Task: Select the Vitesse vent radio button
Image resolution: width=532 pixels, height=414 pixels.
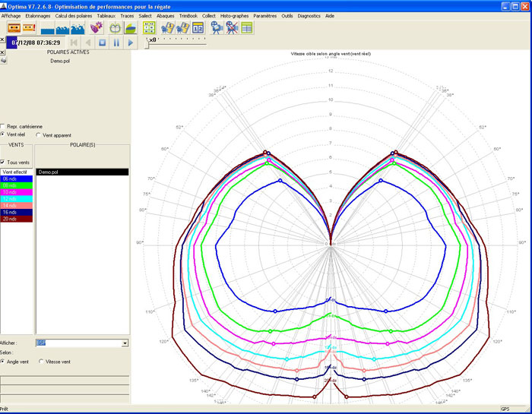Action: [x=41, y=362]
